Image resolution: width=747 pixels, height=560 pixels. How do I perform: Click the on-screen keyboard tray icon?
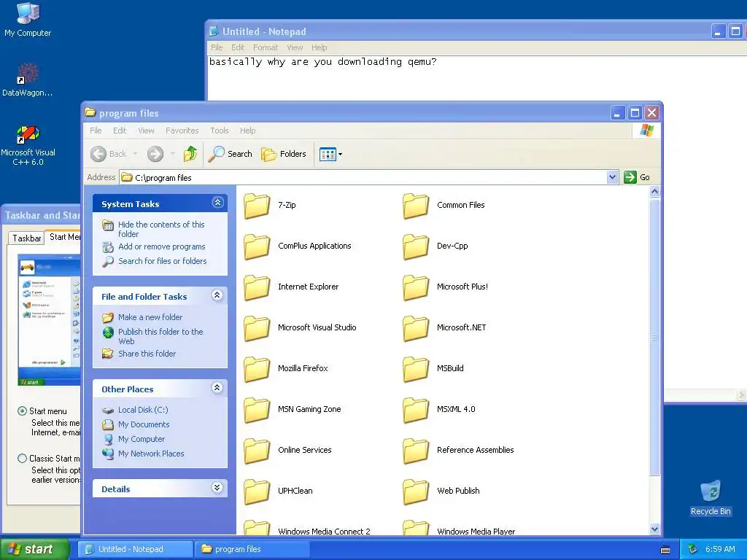[665, 550]
